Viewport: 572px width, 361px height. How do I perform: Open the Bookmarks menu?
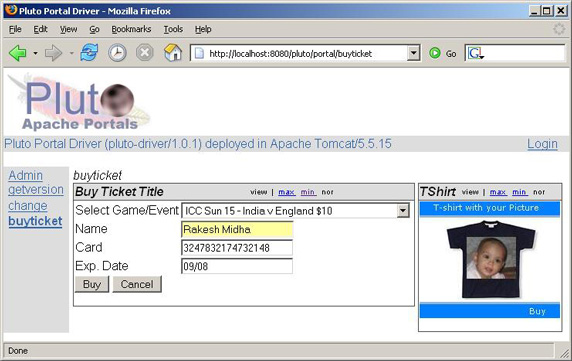coord(131,29)
